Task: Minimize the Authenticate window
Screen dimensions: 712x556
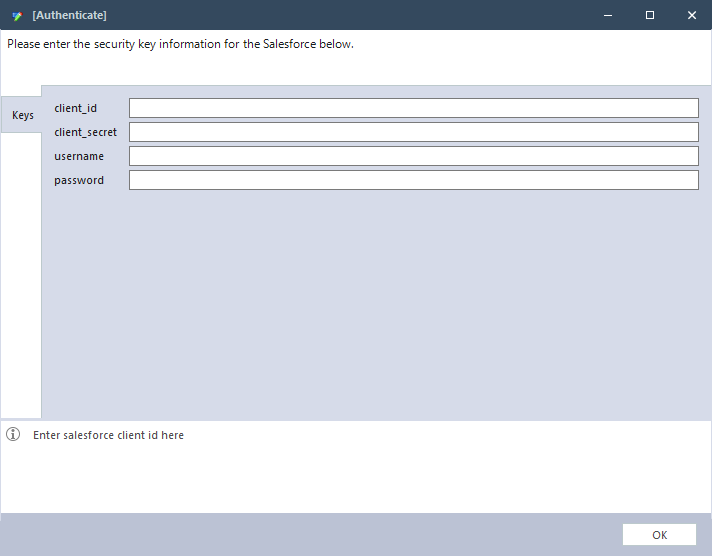Action: coord(608,15)
